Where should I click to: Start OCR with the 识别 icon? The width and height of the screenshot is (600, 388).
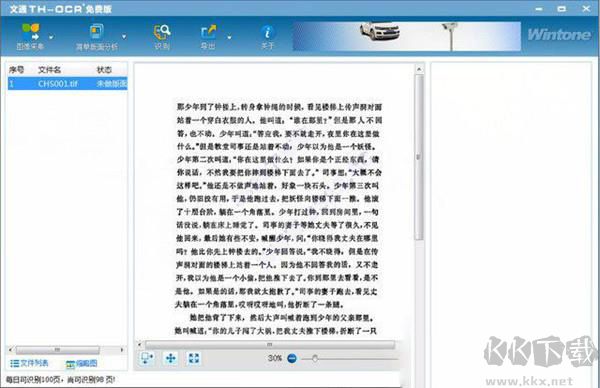[162, 32]
